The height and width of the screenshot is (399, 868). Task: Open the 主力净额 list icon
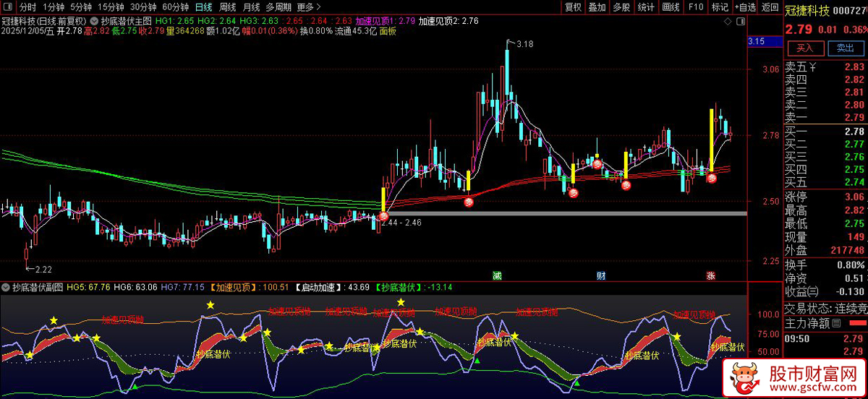(837, 323)
